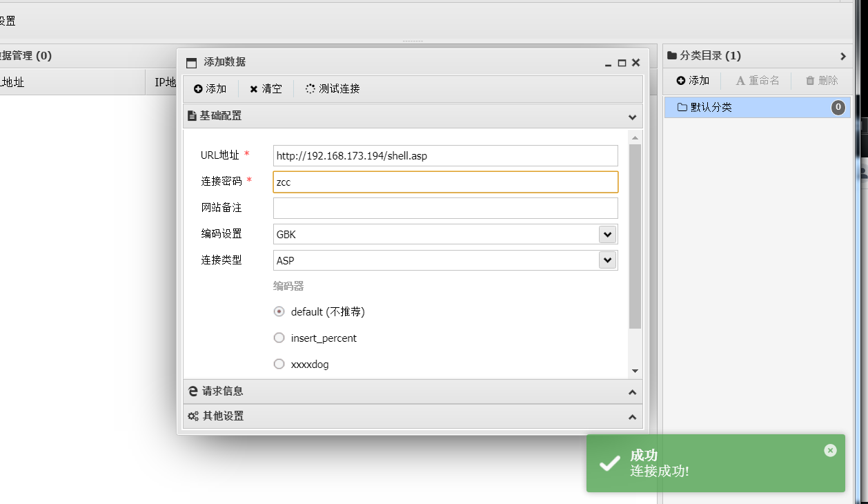Click the 分类目录 folder icon in the header
The width and height of the screenshot is (868, 504).
pos(672,55)
